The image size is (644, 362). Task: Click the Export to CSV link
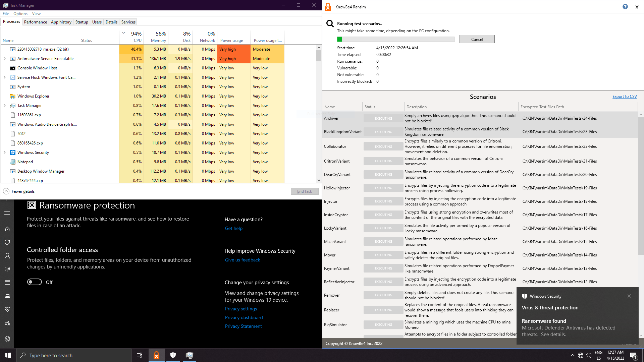(x=624, y=97)
